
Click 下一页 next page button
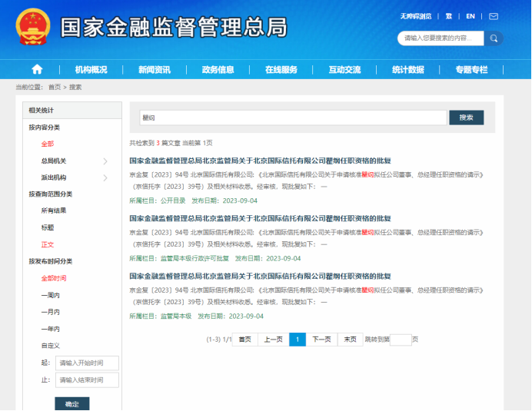(x=321, y=340)
